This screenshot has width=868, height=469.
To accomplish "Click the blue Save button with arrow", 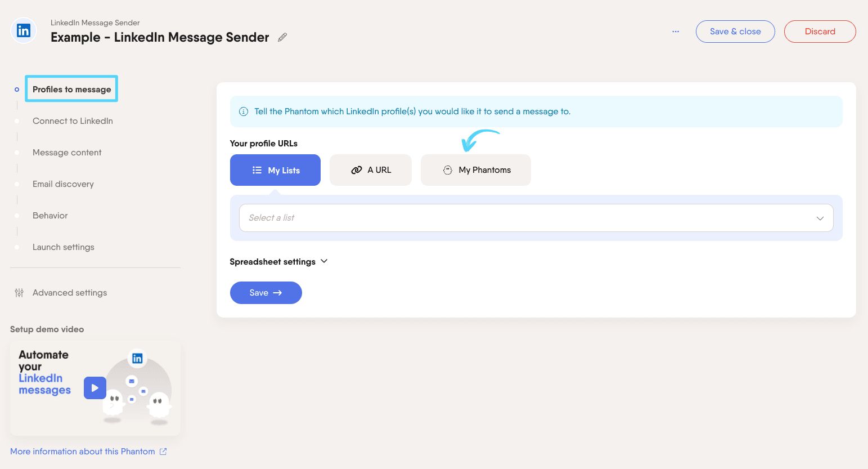I will click(266, 293).
